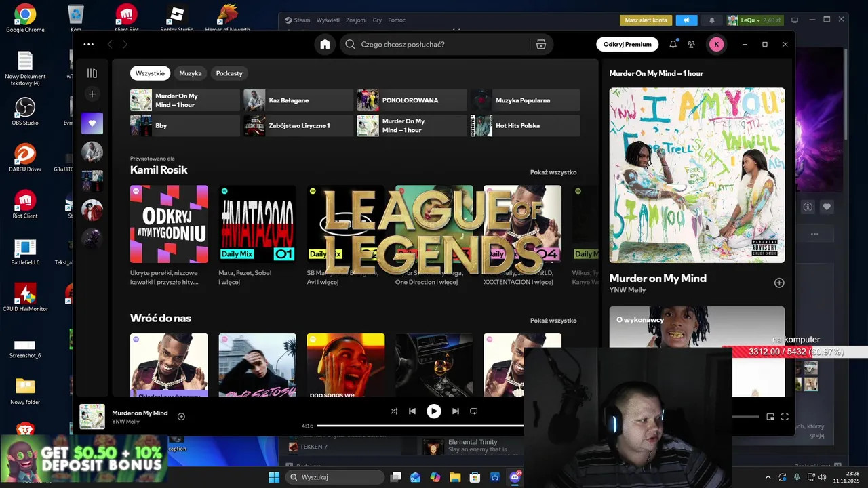This screenshot has width=868, height=488.
Task: Click the large I Am You album cover
Action: pyautogui.click(x=697, y=175)
